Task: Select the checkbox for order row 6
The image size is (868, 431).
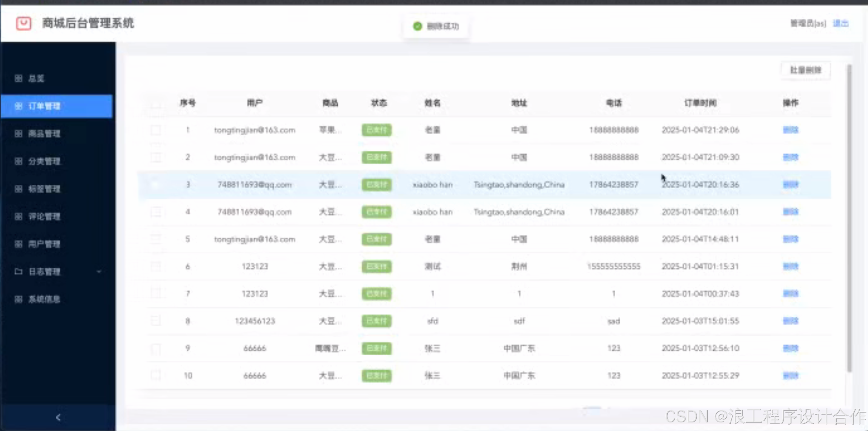Action: tap(155, 267)
